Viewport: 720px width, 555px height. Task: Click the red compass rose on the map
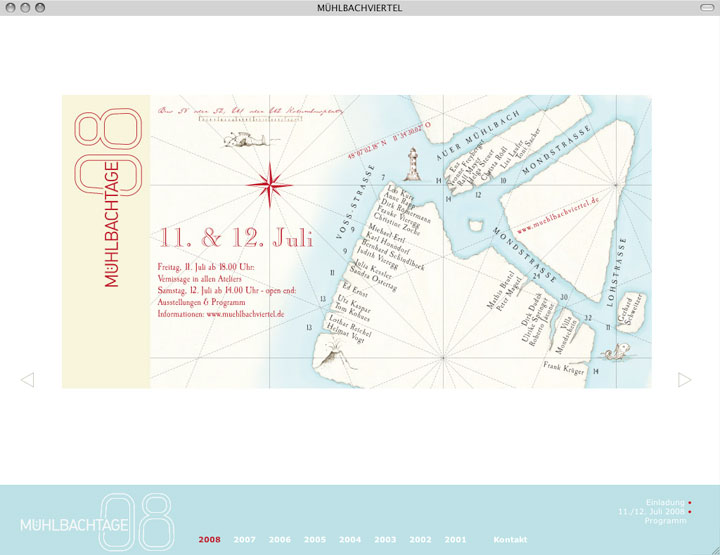click(268, 185)
